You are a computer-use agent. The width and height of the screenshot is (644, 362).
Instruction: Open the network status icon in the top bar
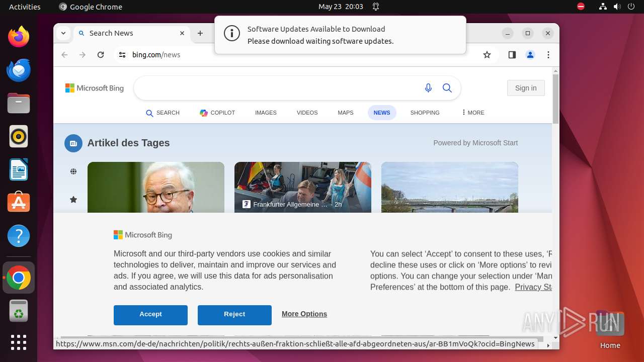pyautogui.click(x=603, y=7)
